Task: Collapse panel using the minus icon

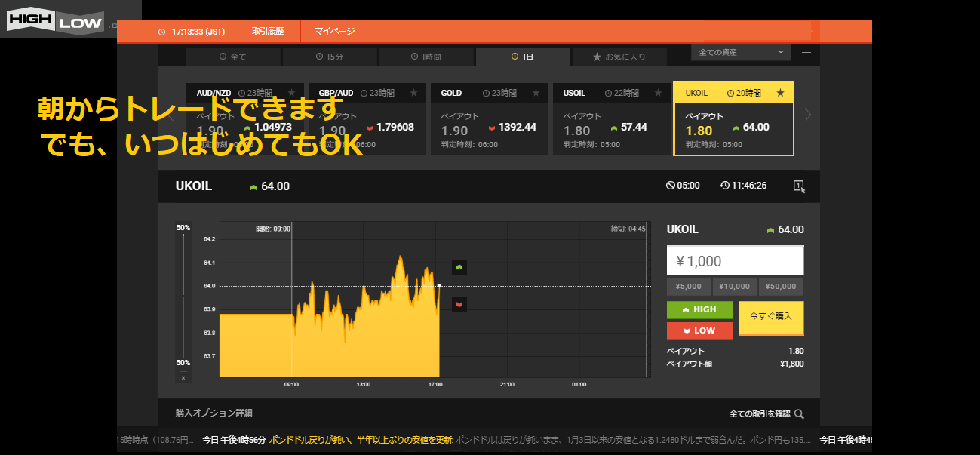Action: pyautogui.click(x=806, y=52)
